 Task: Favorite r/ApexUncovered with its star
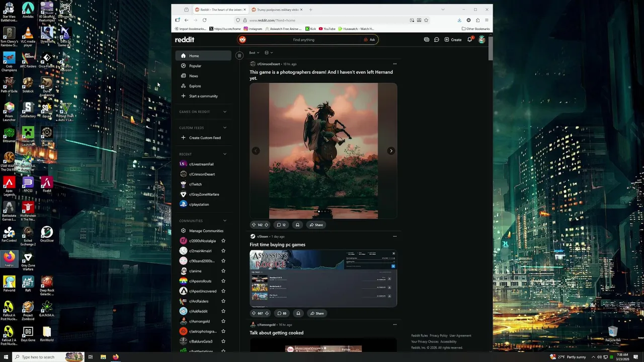(x=223, y=291)
